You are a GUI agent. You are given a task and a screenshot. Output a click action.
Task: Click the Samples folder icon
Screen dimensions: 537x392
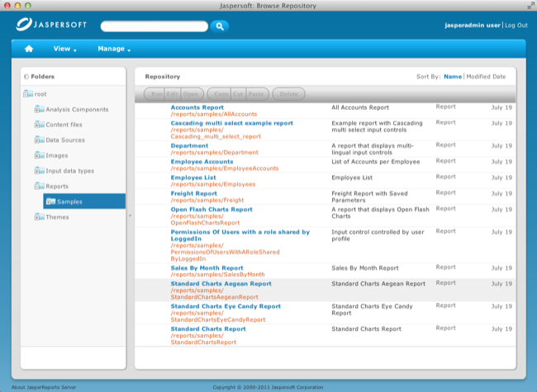(x=50, y=201)
